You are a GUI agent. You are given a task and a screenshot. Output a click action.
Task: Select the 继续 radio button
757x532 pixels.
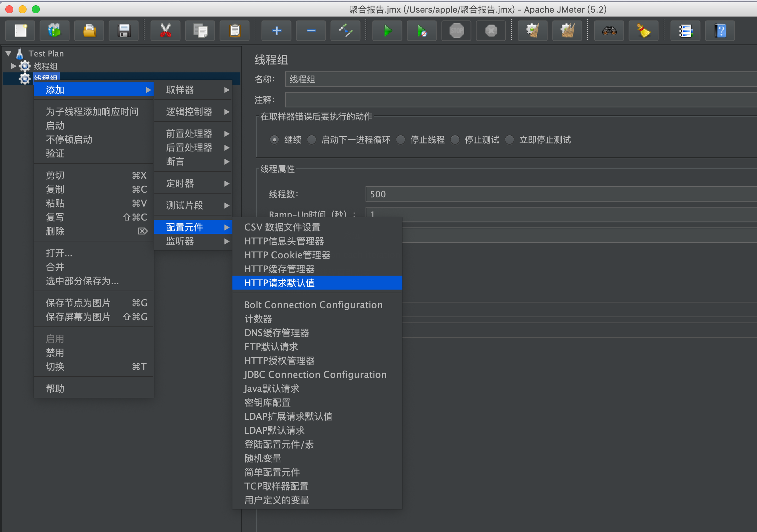coord(274,140)
